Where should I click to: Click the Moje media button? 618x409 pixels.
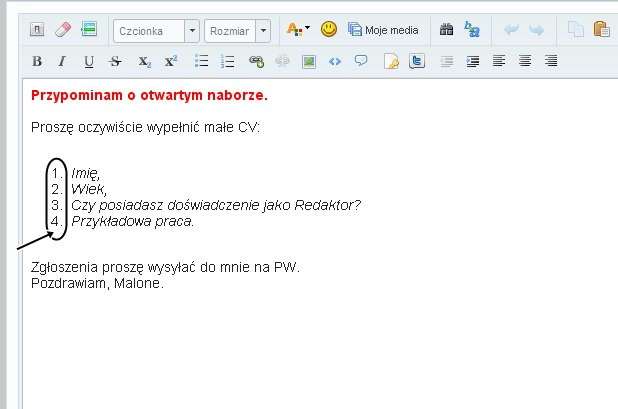point(389,30)
